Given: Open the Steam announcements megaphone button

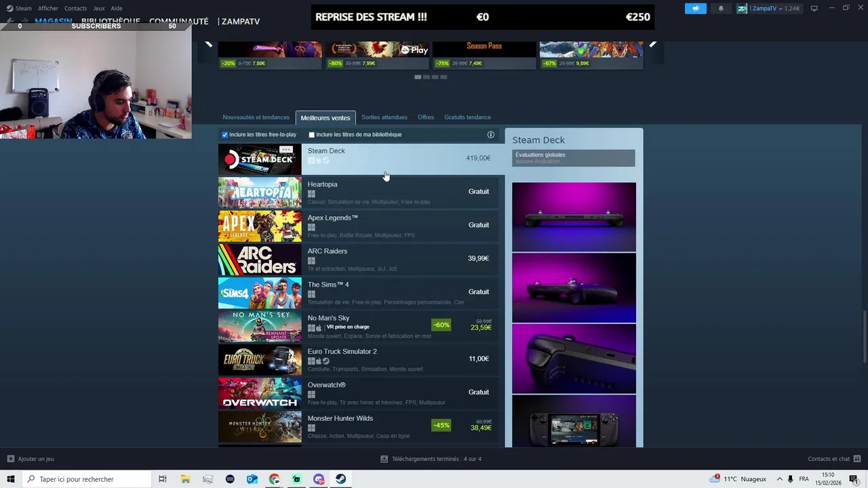Looking at the screenshot, I should click(x=695, y=8).
